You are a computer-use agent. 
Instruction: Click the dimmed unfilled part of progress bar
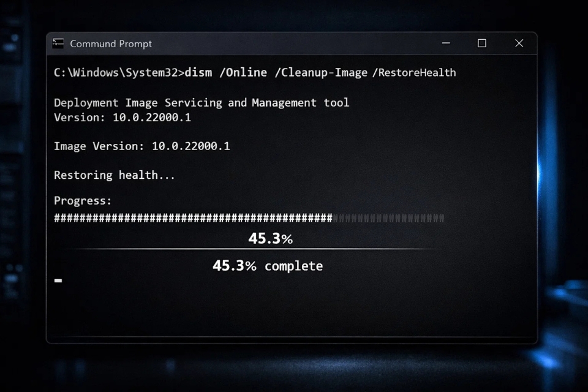[x=388, y=218]
